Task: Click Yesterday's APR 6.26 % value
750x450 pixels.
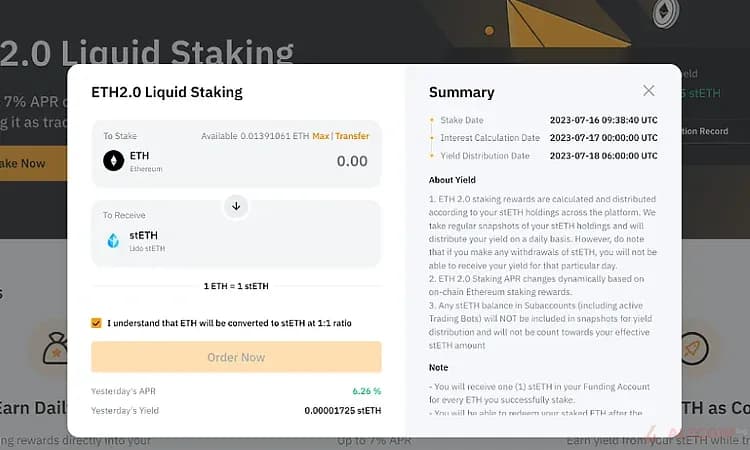Action: click(x=367, y=391)
